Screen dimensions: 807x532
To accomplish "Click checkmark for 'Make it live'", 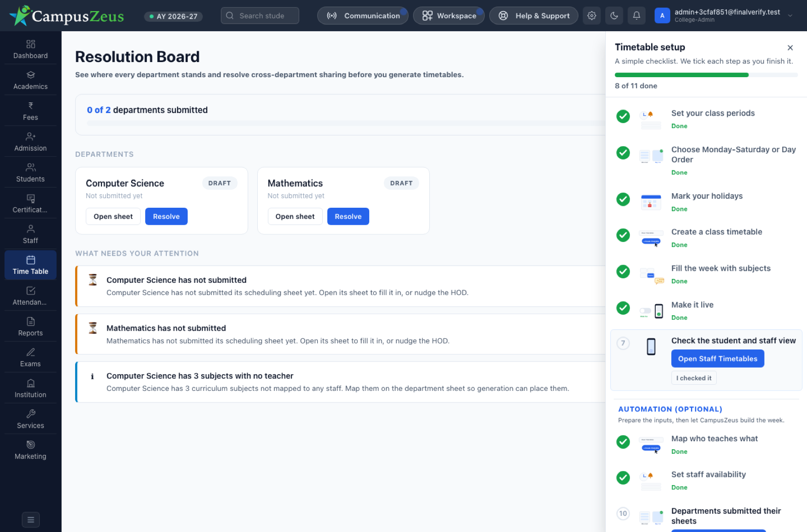I will (x=623, y=308).
